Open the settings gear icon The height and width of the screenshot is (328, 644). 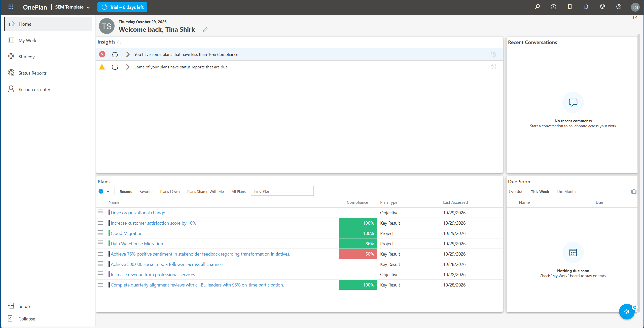coord(602,7)
